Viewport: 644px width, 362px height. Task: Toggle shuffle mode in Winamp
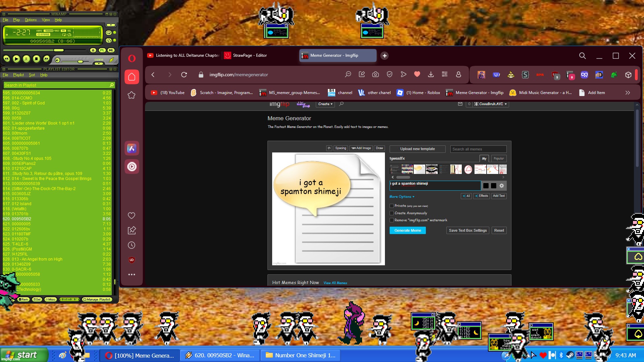tap(109, 40)
